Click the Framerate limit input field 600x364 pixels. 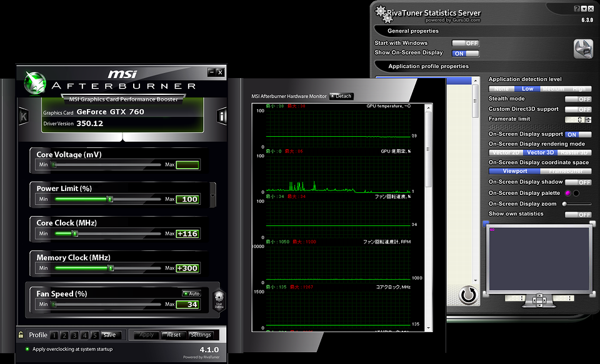tap(575, 120)
